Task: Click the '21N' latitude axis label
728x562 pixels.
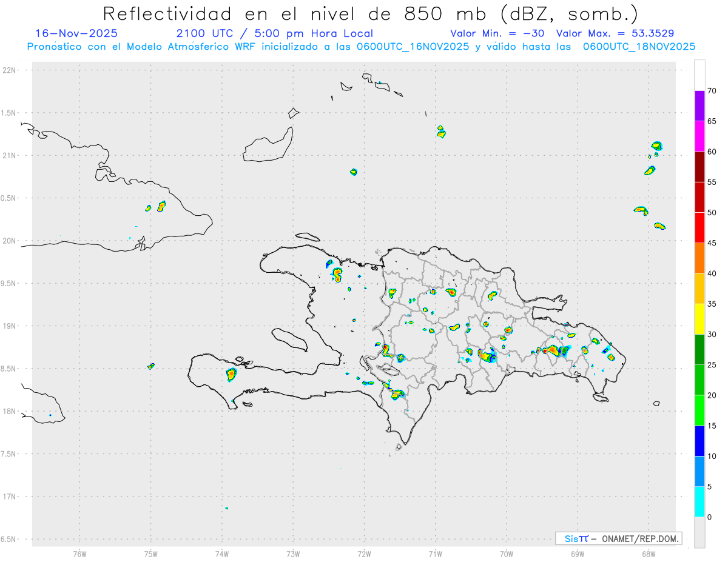Action: tap(10, 156)
